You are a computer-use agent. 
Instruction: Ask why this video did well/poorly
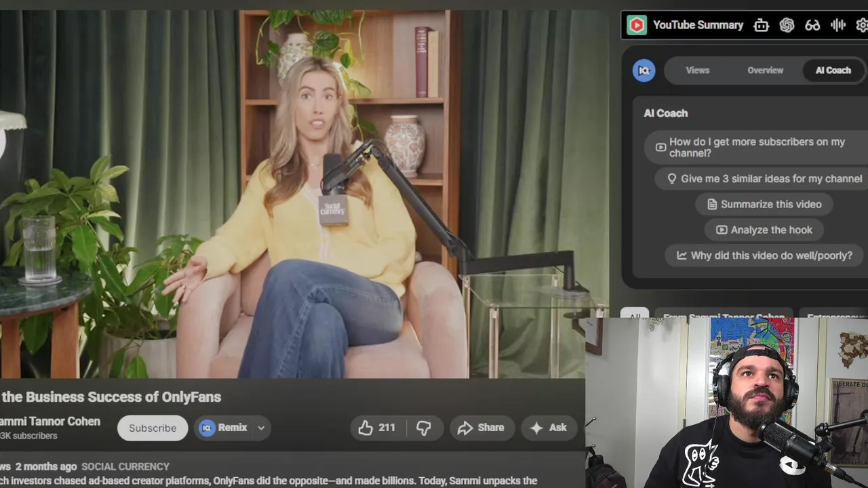click(x=764, y=256)
